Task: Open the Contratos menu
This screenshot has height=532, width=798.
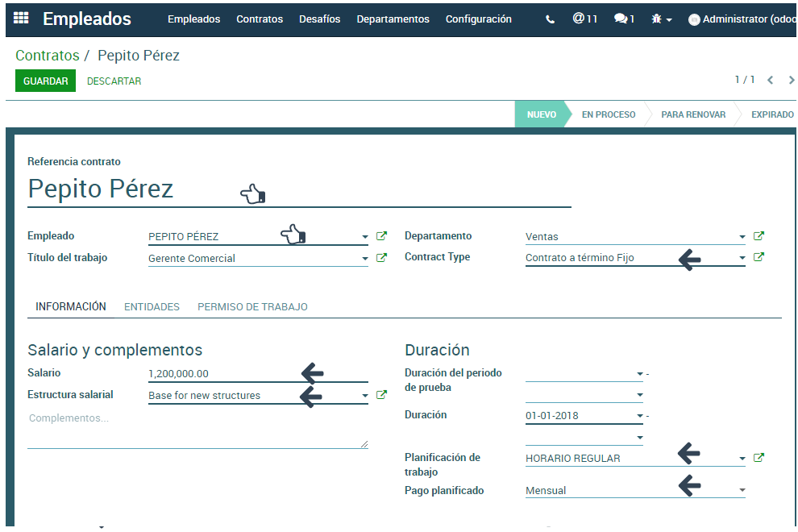Action: click(x=260, y=19)
